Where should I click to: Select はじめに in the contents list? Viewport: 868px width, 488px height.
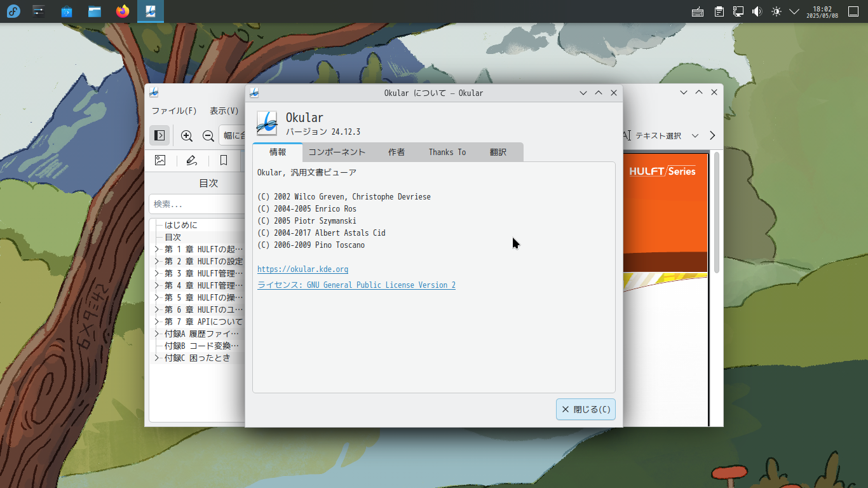click(181, 226)
